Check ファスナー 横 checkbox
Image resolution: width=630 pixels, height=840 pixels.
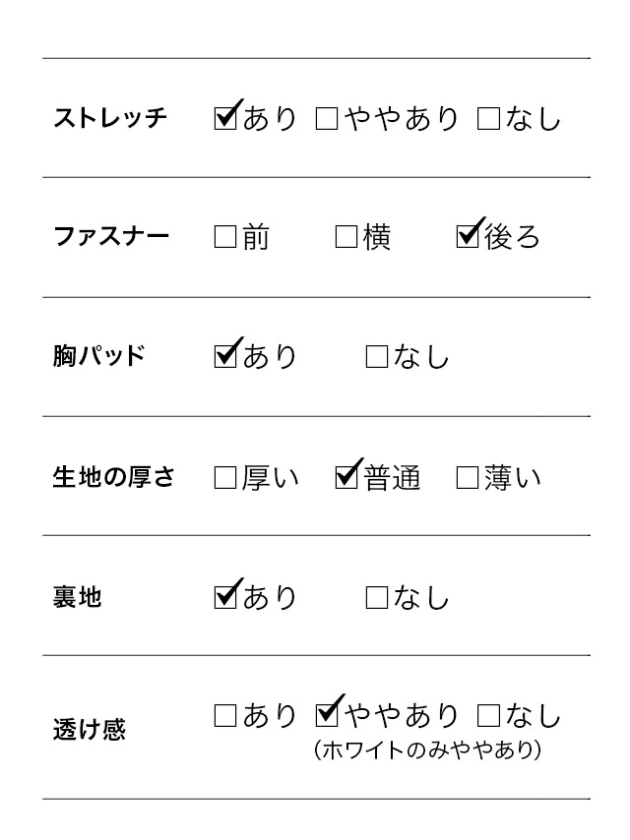(346, 237)
